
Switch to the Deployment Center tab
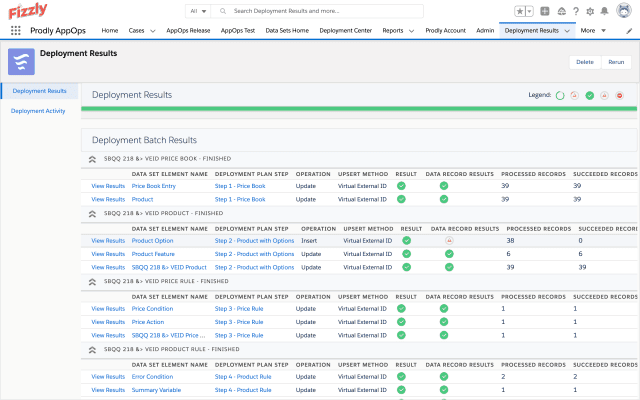coord(345,31)
